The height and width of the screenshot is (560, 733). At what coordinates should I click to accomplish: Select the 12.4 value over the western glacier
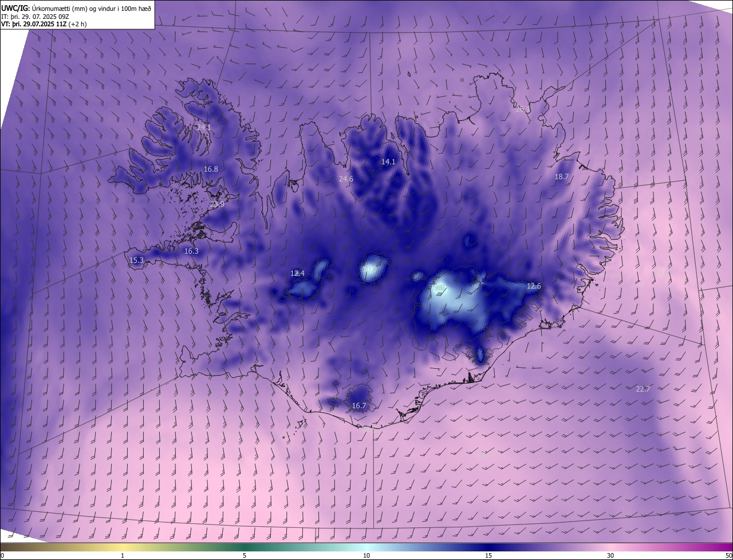[x=297, y=273]
